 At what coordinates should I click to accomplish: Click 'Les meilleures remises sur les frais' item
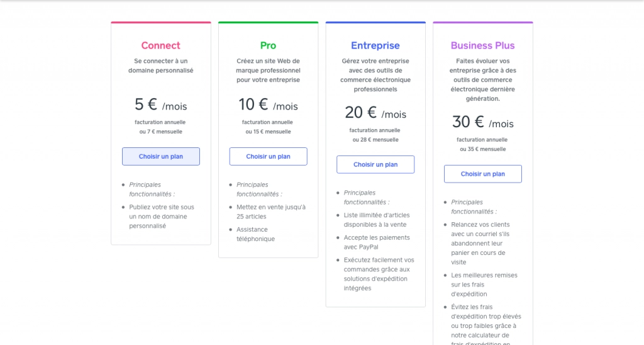pos(484,285)
